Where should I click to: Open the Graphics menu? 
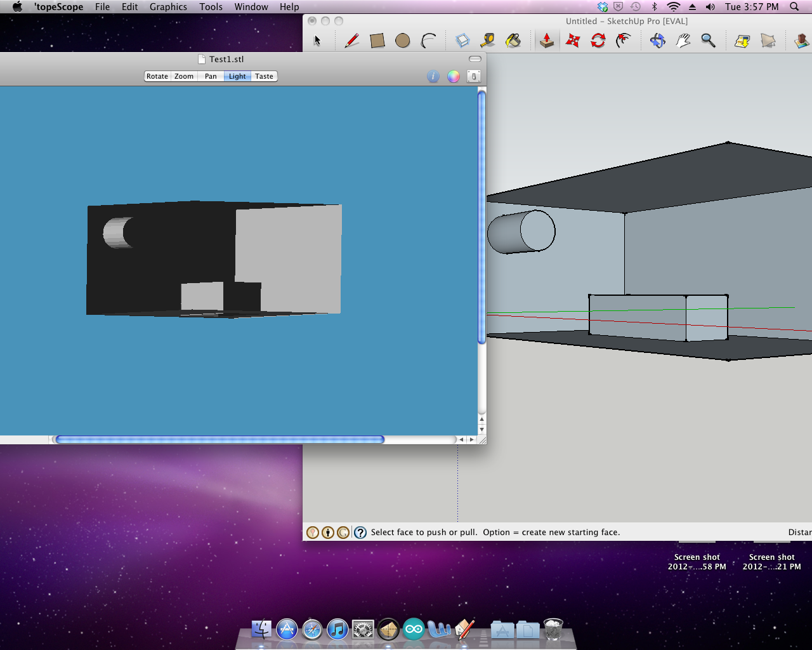(x=167, y=7)
